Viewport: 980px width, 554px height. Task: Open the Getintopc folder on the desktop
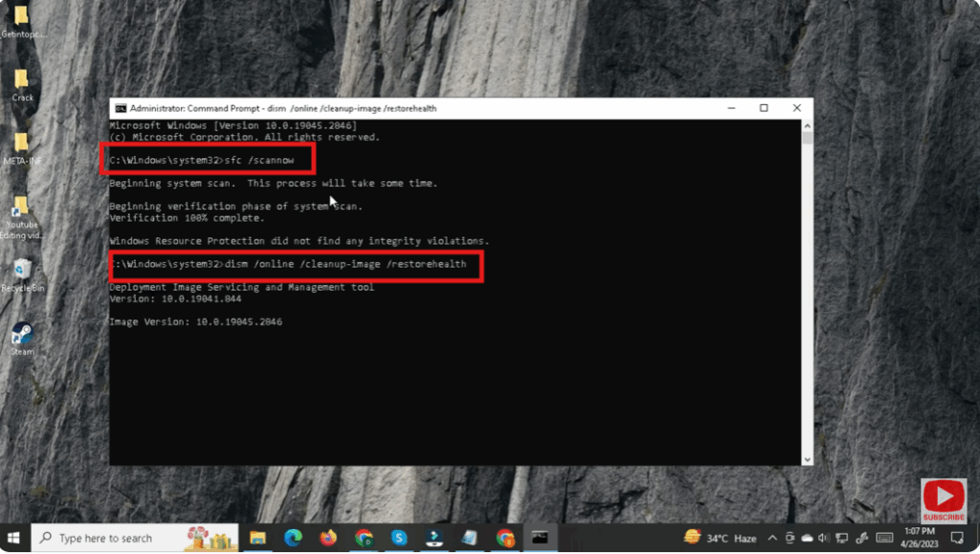click(21, 14)
